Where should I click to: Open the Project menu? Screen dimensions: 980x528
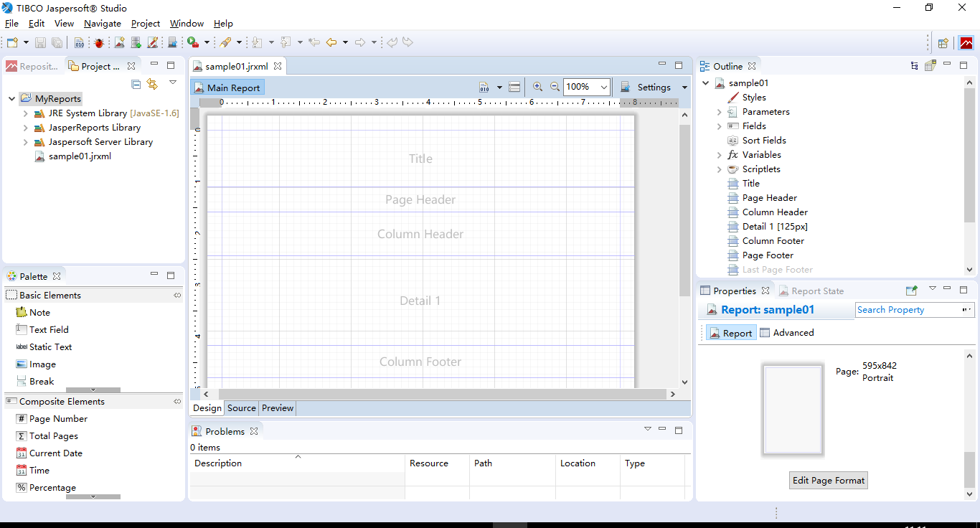[x=146, y=24]
